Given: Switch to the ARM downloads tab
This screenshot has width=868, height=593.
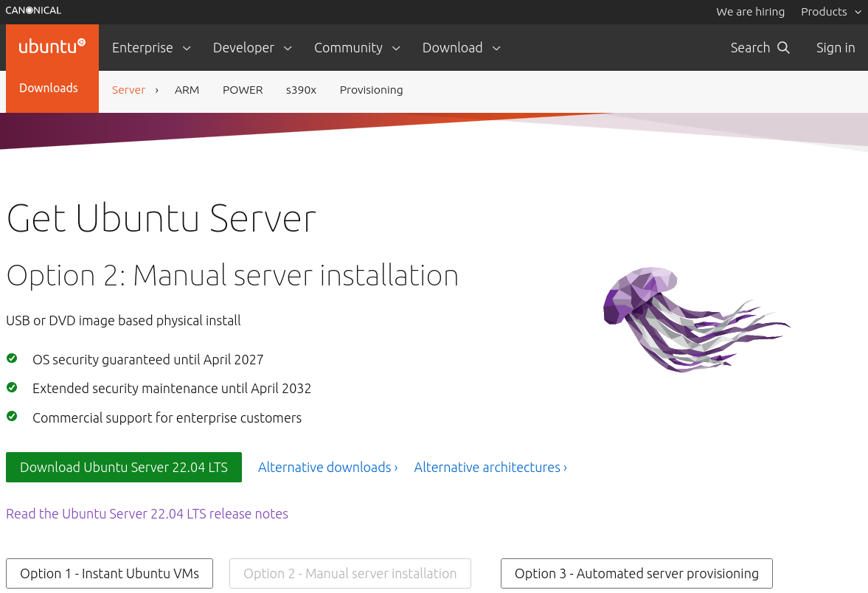Looking at the screenshot, I should (187, 90).
